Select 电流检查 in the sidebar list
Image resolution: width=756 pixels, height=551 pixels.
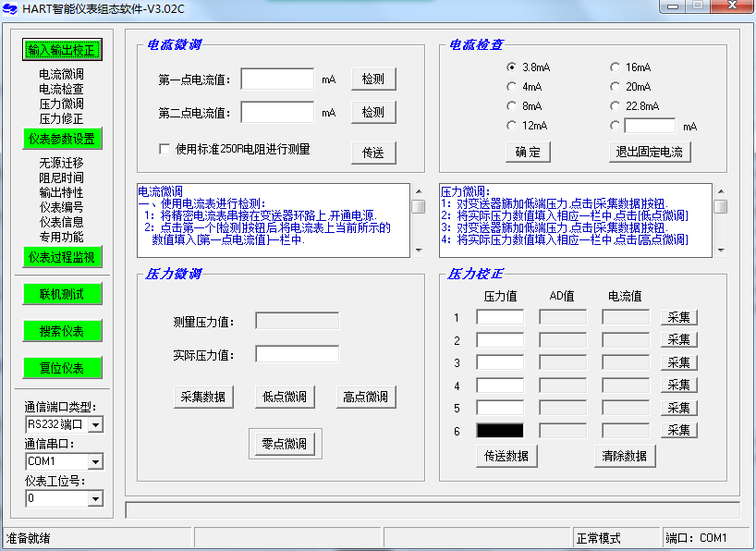point(61,90)
